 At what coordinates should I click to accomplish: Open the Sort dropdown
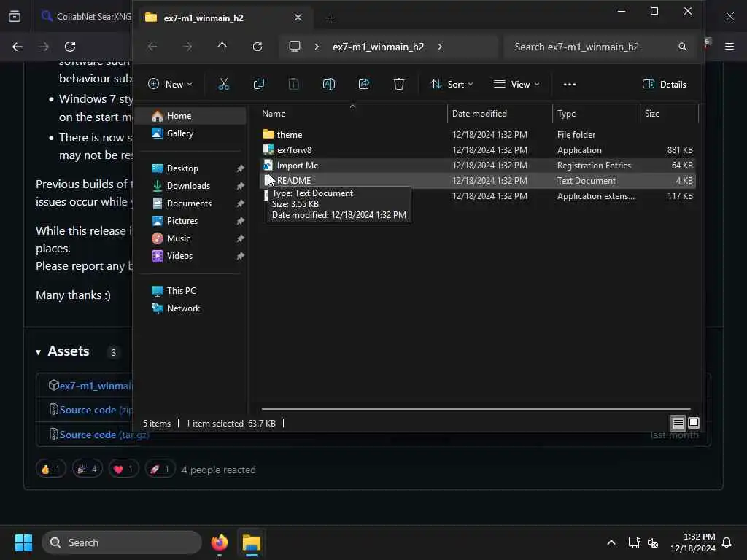pos(452,85)
